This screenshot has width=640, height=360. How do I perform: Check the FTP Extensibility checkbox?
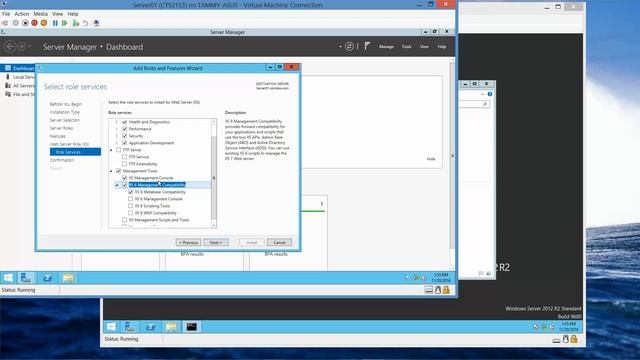tap(124, 164)
